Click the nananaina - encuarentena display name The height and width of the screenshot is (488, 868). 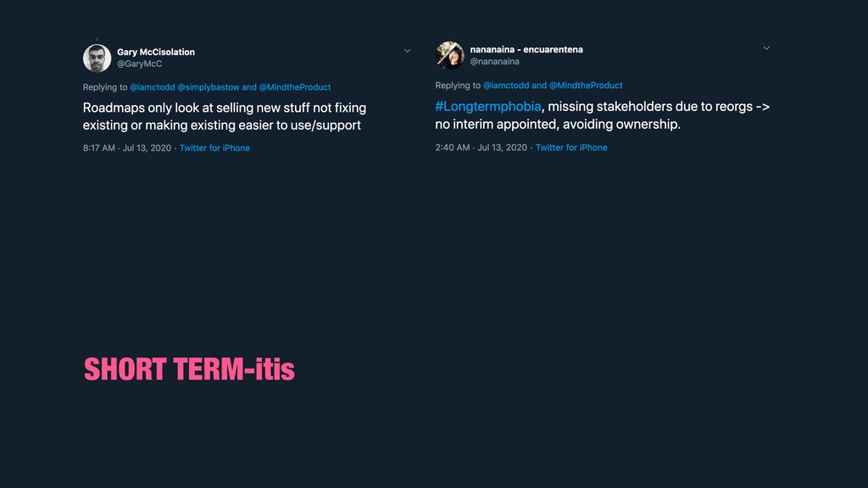point(526,50)
